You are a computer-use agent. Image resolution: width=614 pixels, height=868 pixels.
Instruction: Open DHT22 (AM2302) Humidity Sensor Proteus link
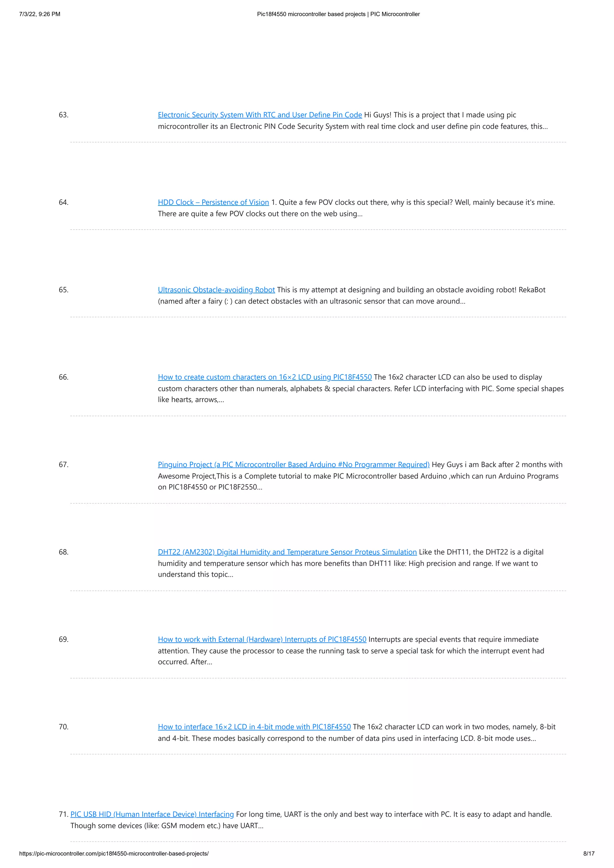(x=287, y=552)
